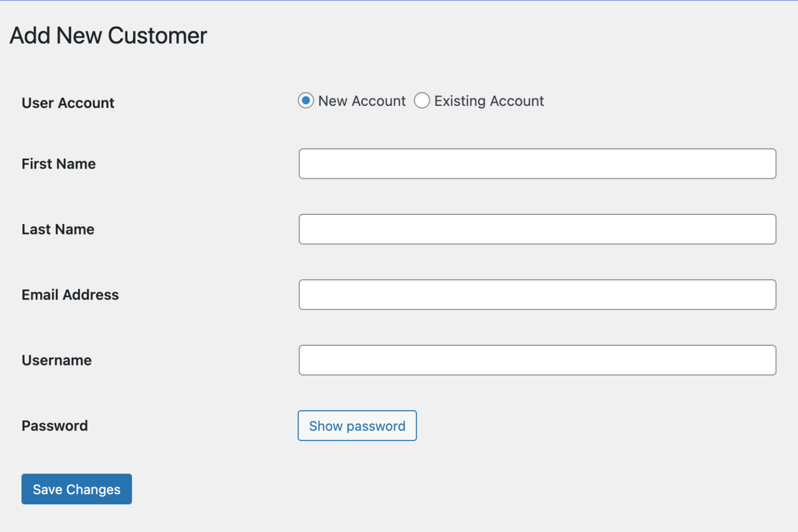The image size is (798, 532).
Task: Select the Username input box
Action: (x=537, y=360)
